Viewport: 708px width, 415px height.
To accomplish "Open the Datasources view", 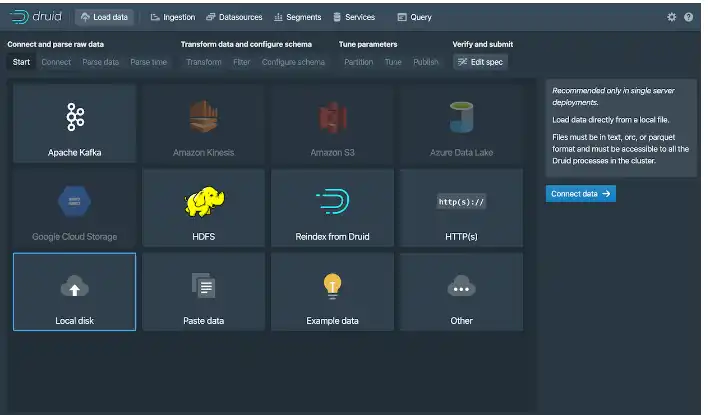I will [x=234, y=17].
